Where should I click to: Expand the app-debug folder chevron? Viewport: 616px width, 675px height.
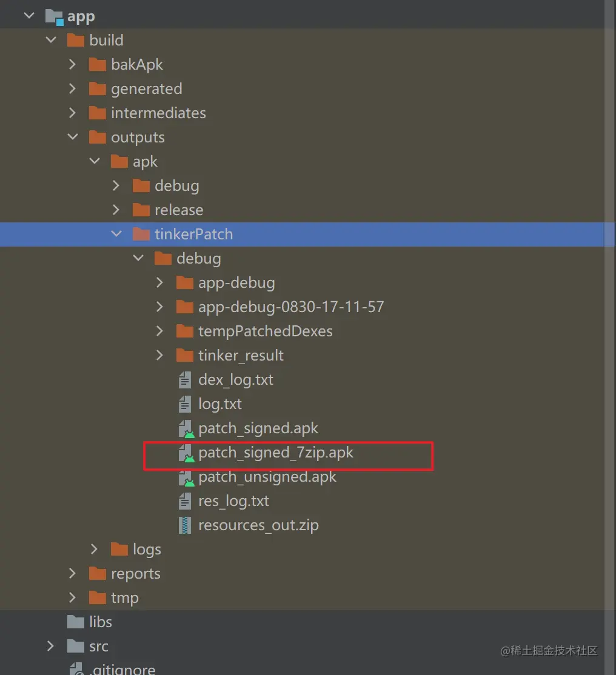point(160,282)
